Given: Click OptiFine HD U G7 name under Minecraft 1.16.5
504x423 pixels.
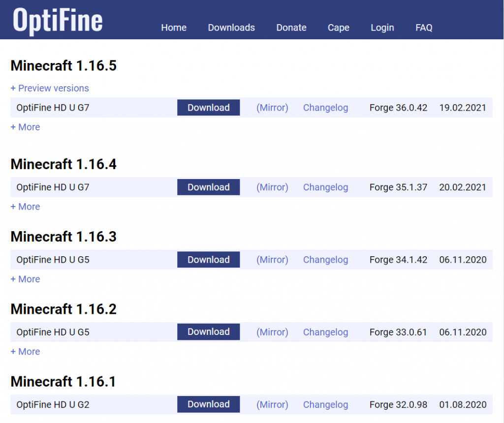Looking at the screenshot, I should 53,108.
